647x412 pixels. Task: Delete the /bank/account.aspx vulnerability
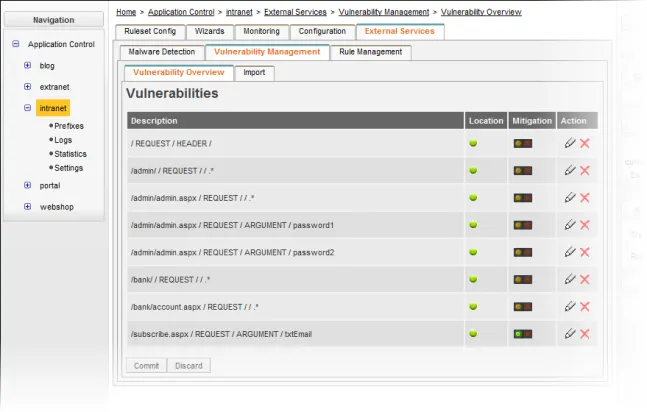[585, 307]
